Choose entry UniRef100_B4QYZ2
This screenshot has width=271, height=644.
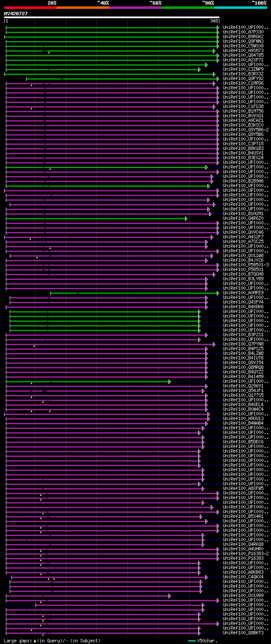tap(243, 372)
